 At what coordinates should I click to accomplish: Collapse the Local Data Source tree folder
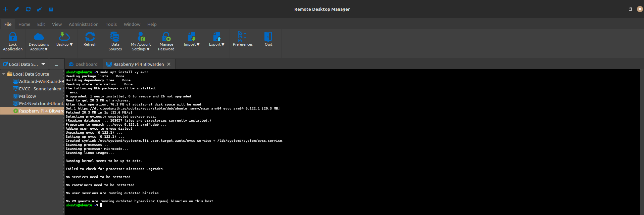point(4,74)
